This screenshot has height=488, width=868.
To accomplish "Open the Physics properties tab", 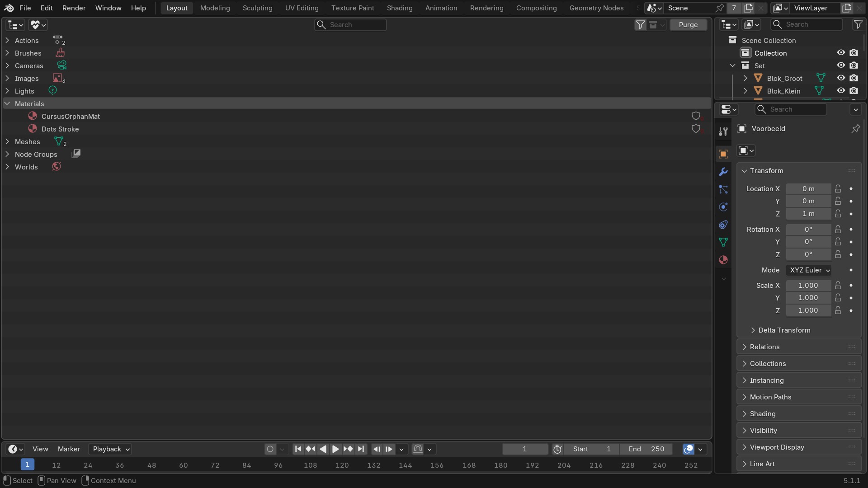I will click(723, 207).
